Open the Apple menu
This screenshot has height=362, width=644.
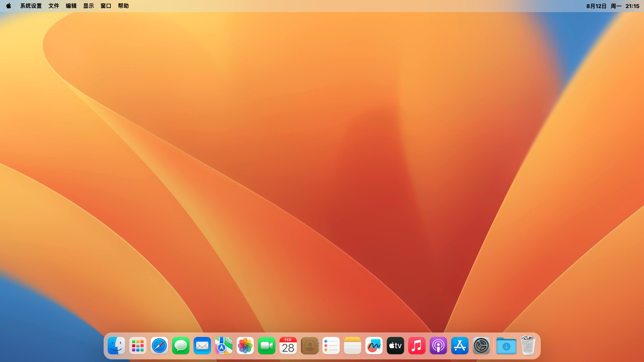(9, 6)
